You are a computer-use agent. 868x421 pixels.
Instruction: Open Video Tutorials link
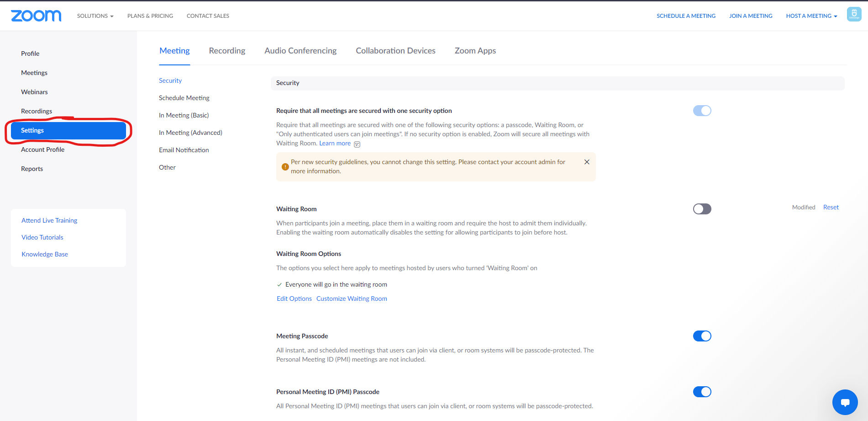(42, 237)
